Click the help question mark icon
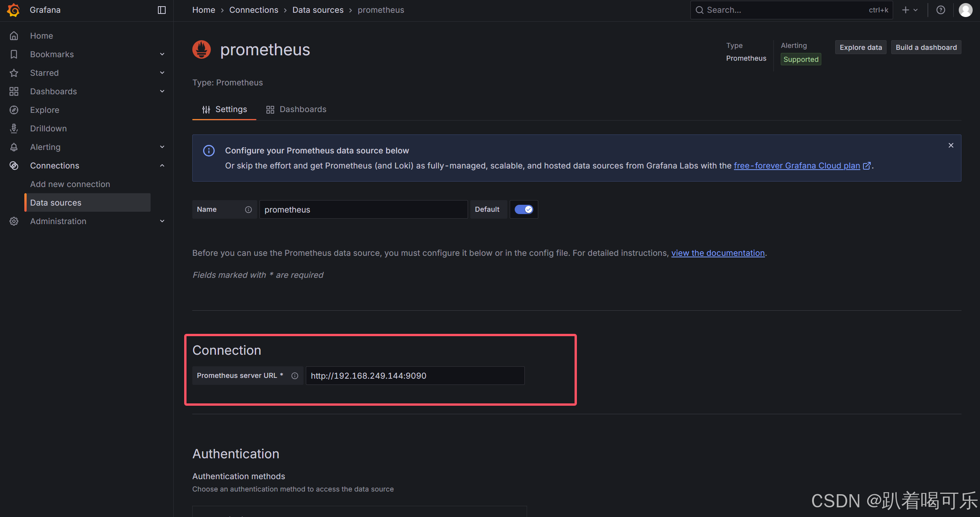 [x=941, y=10]
